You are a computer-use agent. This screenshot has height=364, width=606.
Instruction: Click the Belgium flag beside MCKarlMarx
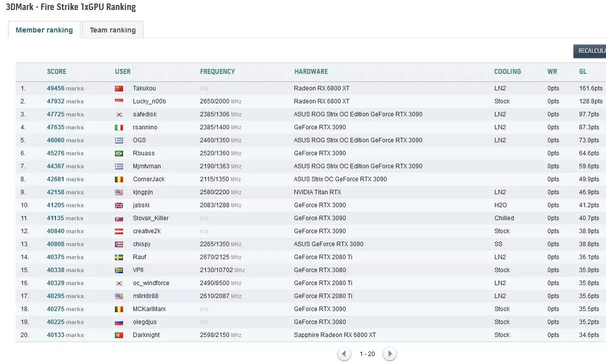coord(118,309)
